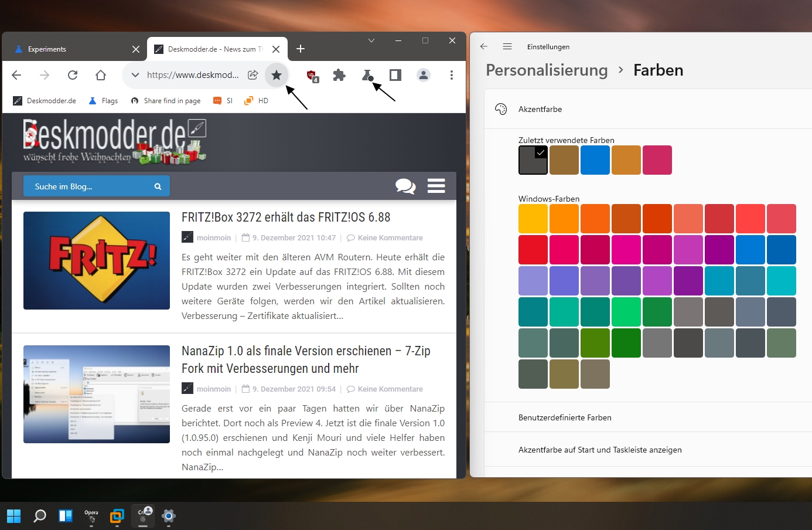Click the FRITZ! article thumbnail
Viewport: 812px width, 530px height.
tap(97, 260)
